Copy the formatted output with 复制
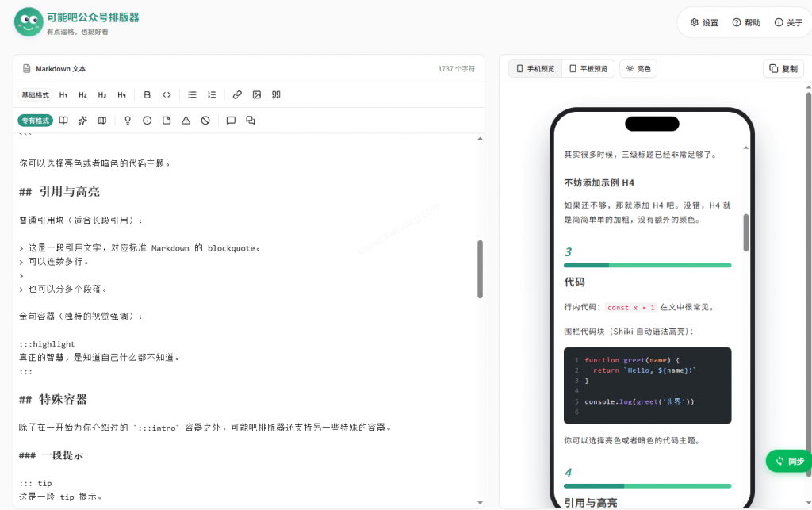This screenshot has width=812, height=510. point(783,69)
